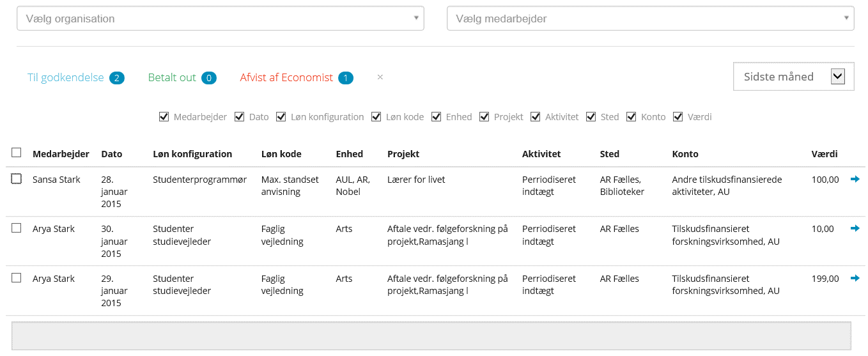Click the badge beside Betalt out
This screenshot has height=356, width=868.
[x=209, y=78]
